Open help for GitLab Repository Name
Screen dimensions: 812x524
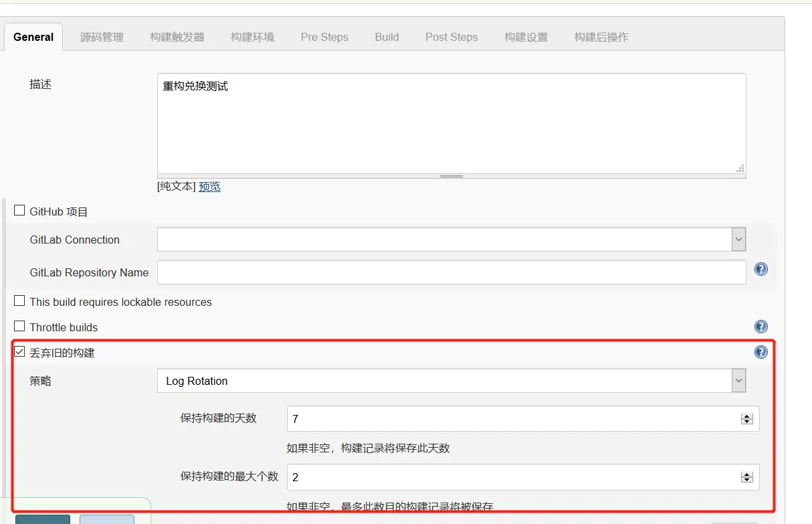760,269
